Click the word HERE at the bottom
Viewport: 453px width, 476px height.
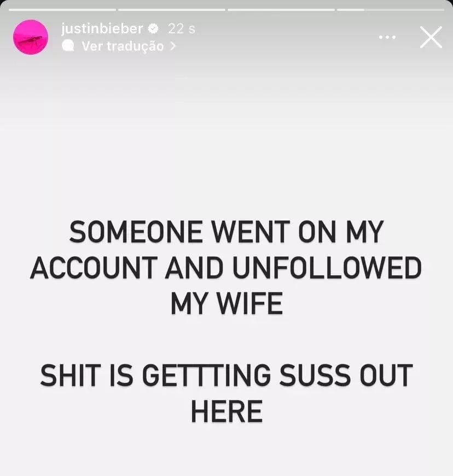pos(226,412)
